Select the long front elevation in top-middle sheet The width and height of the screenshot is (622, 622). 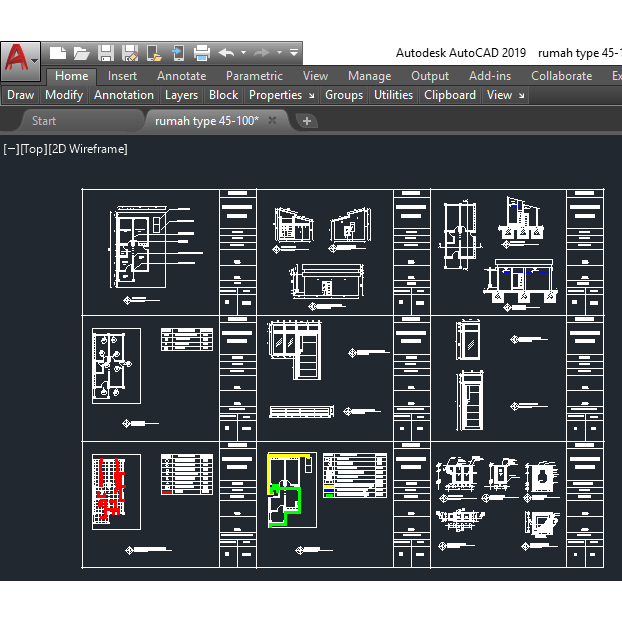coord(327,280)
